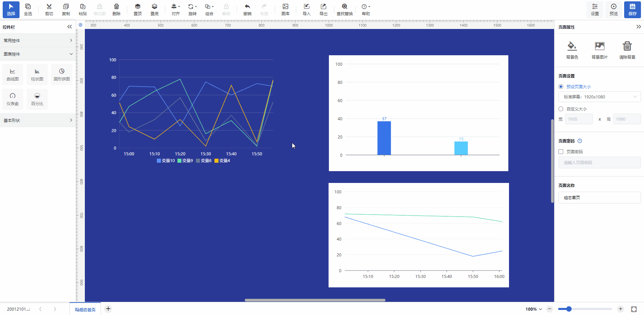
Task: Click the 请输入页面密码 password field
Action: coord(600,162)
